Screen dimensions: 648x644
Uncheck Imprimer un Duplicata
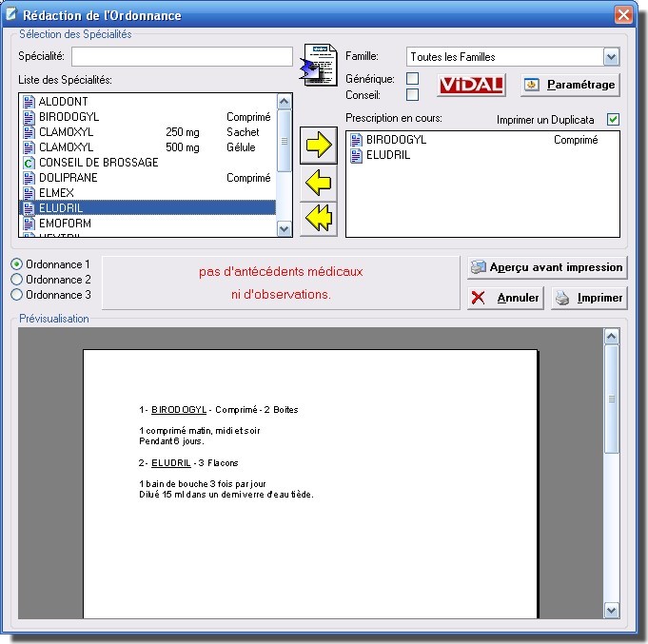613,119
